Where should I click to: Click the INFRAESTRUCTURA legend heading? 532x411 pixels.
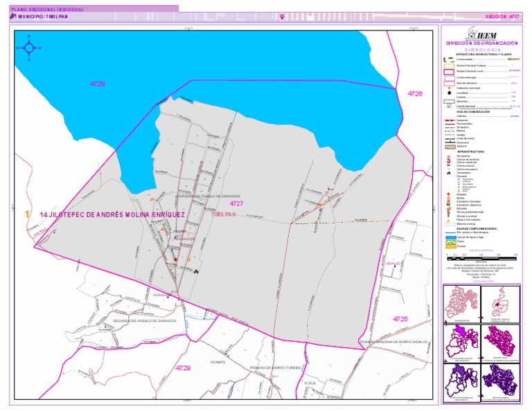point(470,152)
